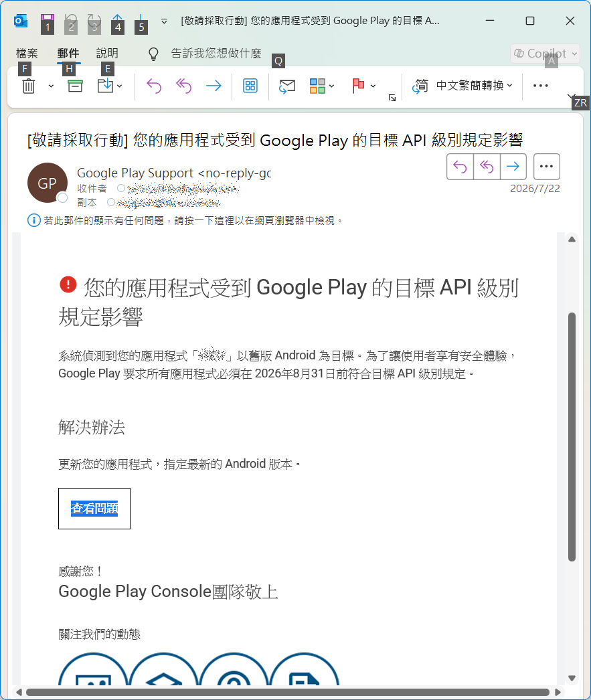The width and height of the screenshot is (591, 700).
Task: Reply all using ribbon button
Action: coord(183,86)
